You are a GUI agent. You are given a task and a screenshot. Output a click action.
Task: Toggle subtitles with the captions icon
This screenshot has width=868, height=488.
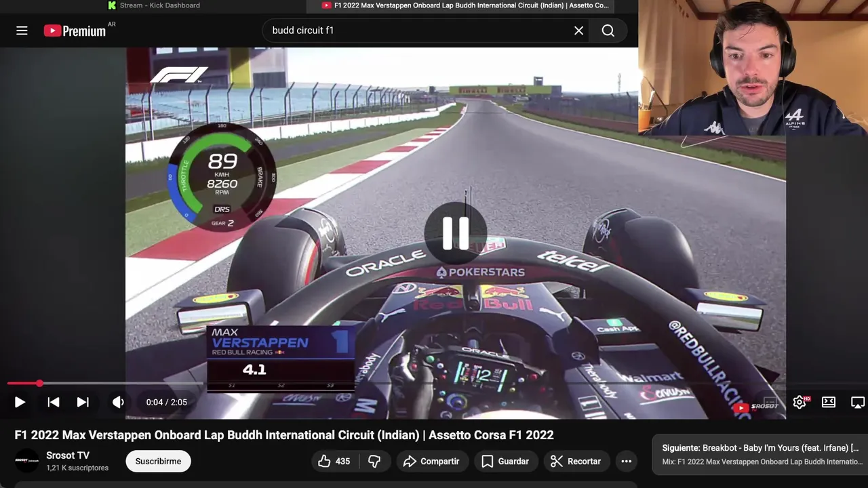[770, 402]
